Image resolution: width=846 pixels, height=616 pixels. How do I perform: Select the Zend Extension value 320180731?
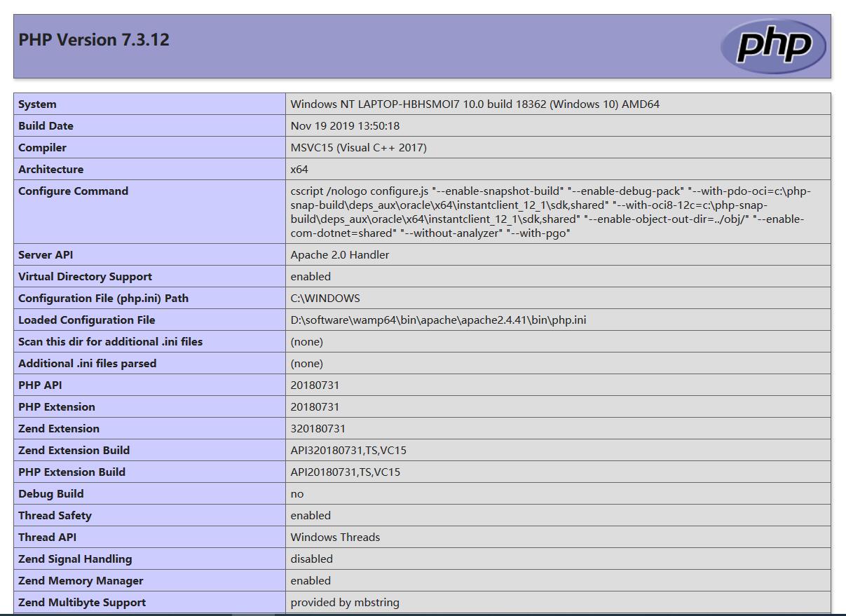coord(318,429)
